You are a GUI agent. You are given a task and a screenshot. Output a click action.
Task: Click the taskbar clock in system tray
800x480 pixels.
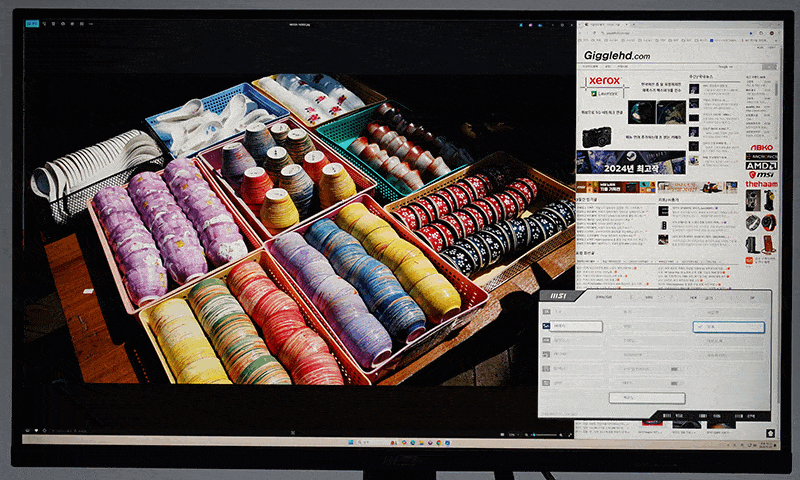tap(765, 445)
